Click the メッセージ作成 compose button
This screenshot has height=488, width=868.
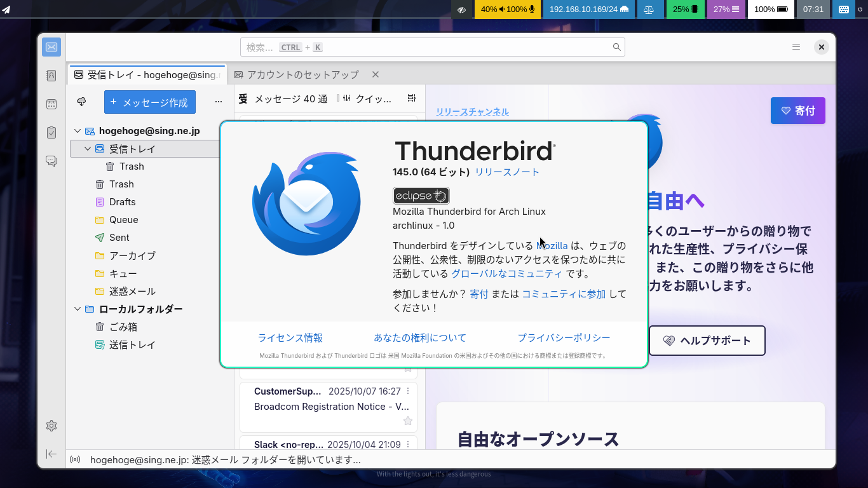click(x=150, y=102)
